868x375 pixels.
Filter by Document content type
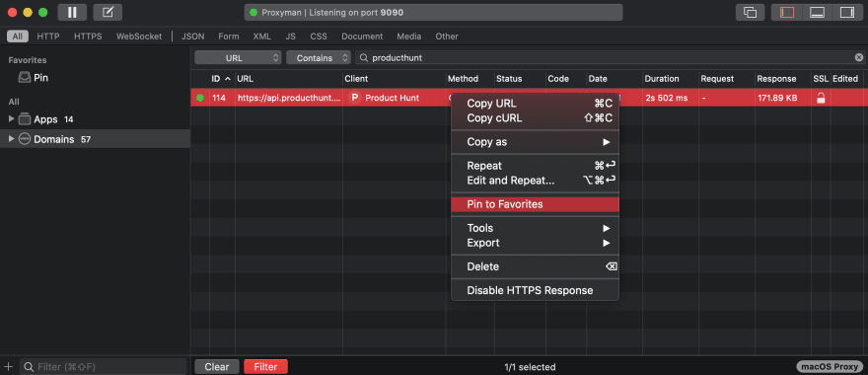click(362, 36)
